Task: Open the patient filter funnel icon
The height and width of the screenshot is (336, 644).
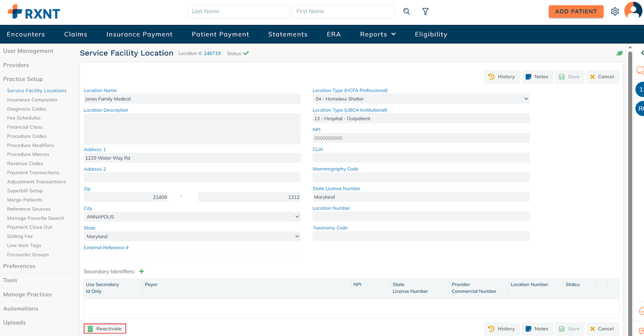Action: 425,12
